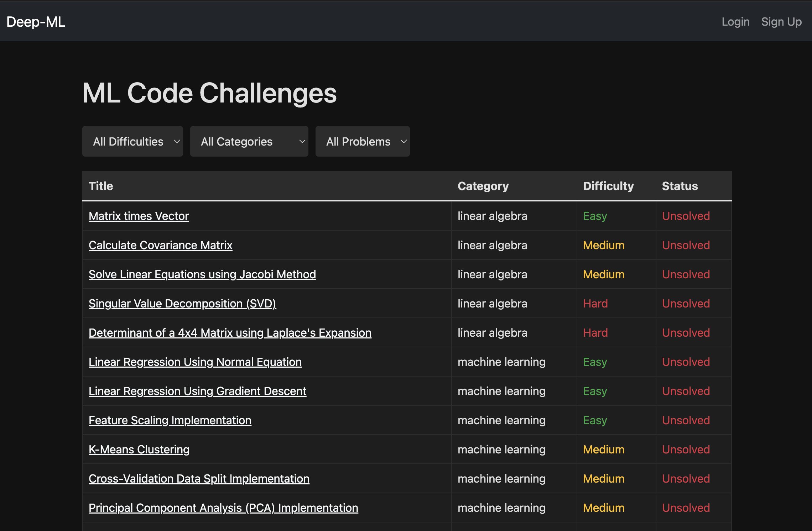Open the Matrix times Vector problem

(139, 216)
